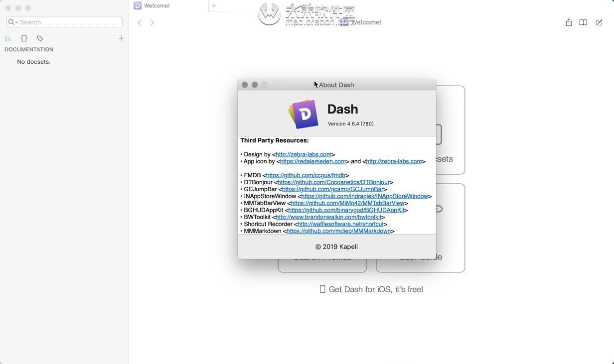Image resolution: width=614 pixels, height=364 pixels.
Task: Open the redalemeden.com link
Action: tap(313, 161)
